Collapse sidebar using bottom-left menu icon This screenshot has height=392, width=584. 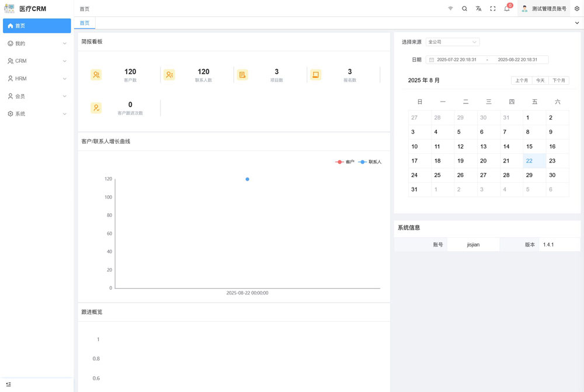[9, 384]
